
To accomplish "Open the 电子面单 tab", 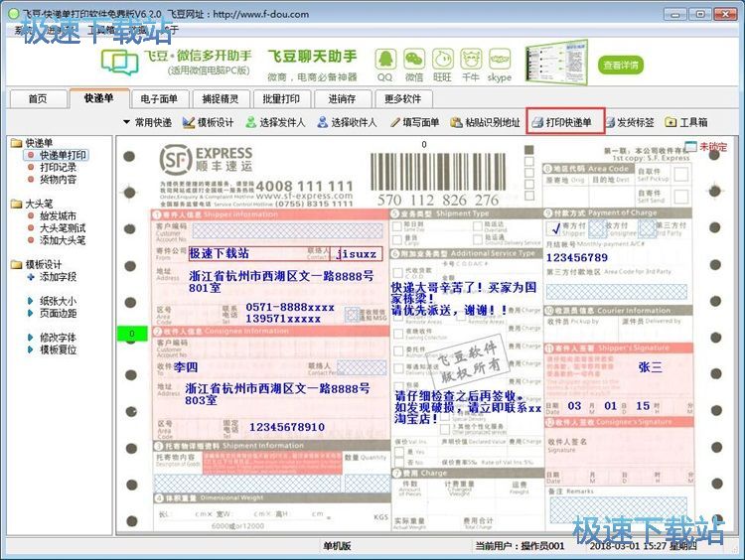I will (x=159, y=99).
